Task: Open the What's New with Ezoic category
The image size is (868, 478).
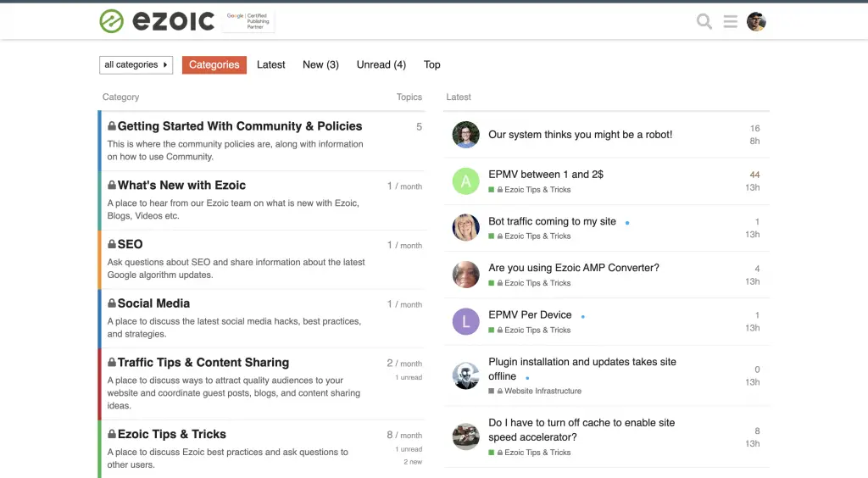Action: tap(181, 186)
